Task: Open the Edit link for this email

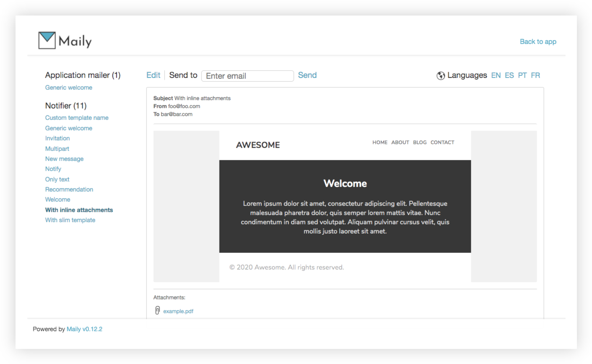Action: (153, 75)
